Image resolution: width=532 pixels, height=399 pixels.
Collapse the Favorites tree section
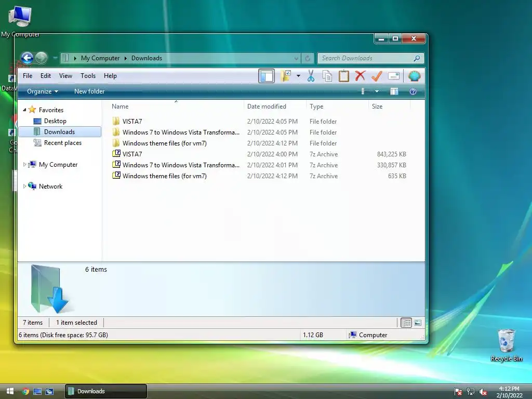[24, 110]
